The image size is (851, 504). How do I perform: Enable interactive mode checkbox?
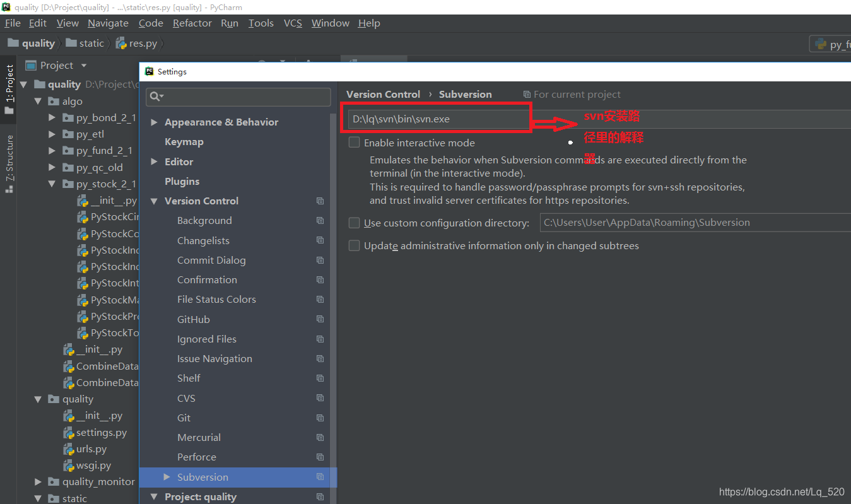pos(355,143)
